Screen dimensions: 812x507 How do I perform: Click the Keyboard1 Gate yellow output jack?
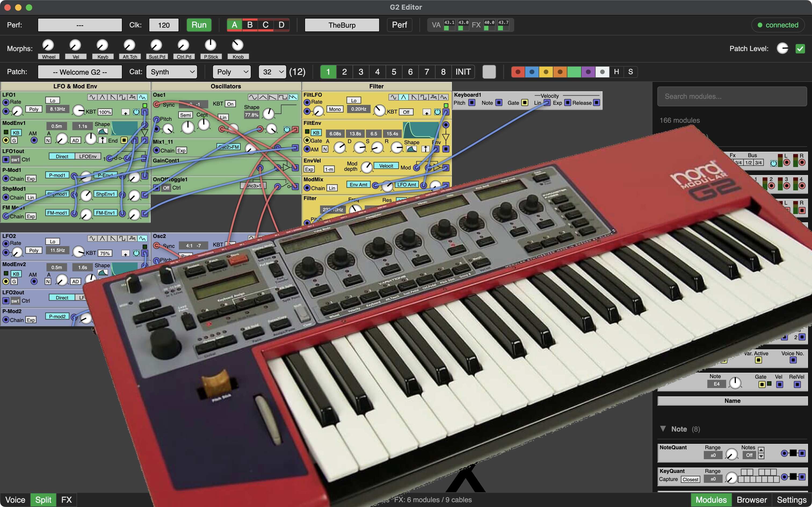tap(525, 103)
